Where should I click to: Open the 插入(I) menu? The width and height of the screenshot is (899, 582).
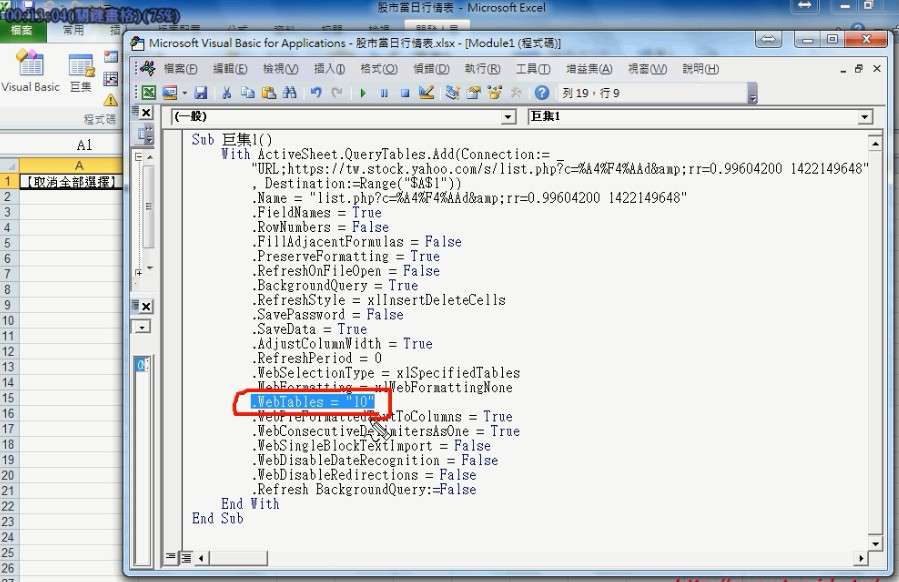329,69
